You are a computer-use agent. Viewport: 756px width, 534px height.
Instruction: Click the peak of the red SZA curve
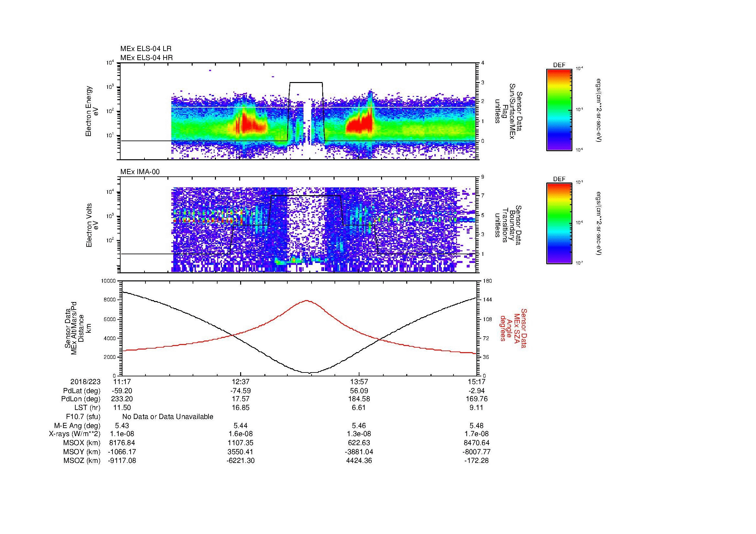[x=307, y=300]
